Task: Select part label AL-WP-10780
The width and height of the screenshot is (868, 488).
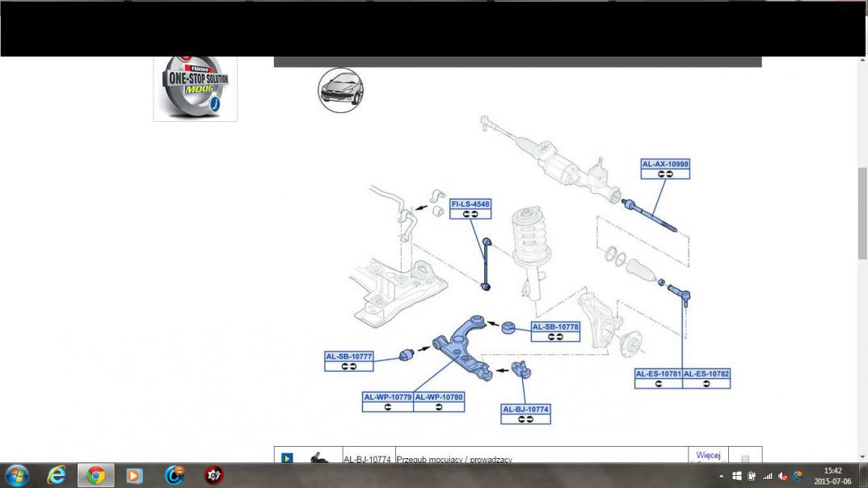Action: (438, 397)
